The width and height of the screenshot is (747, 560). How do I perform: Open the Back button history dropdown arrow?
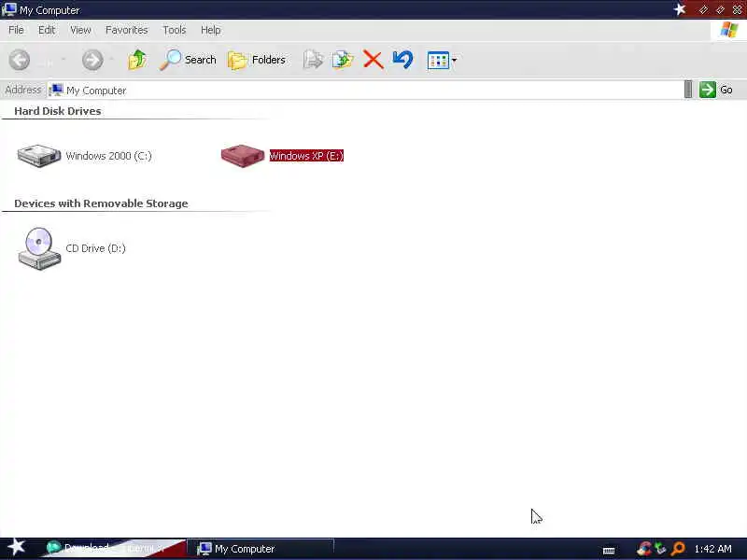click(63, 60)
